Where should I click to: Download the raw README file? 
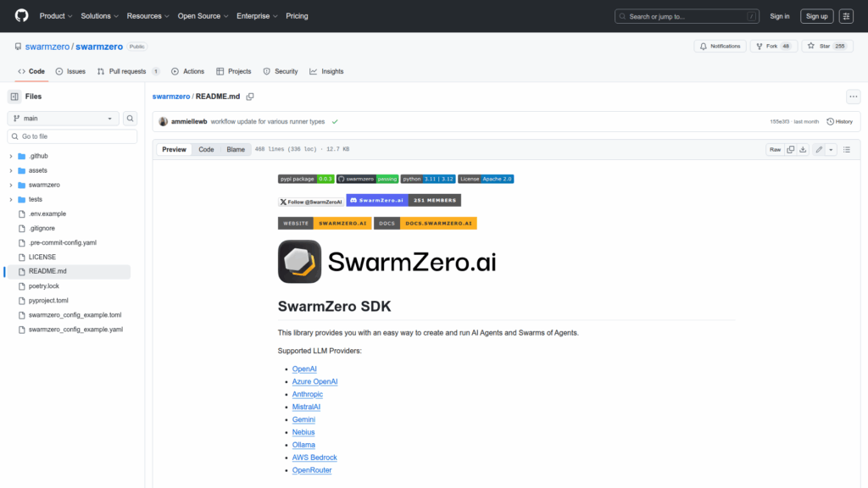803,149
